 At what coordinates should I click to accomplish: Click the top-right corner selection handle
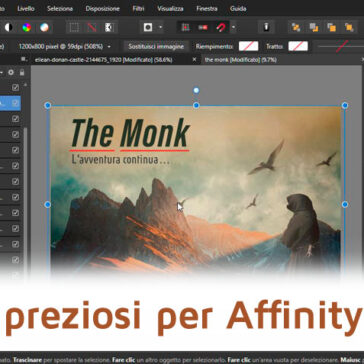pos(345,105)
